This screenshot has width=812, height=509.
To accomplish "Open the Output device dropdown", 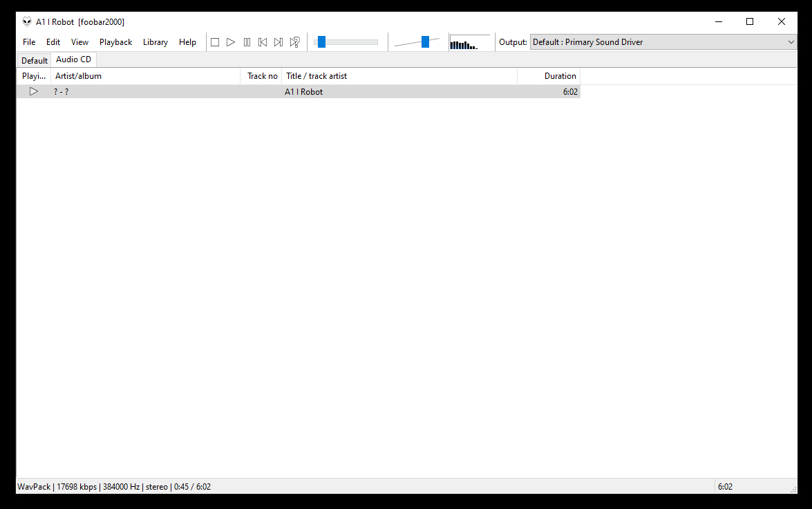I will [663, 42].
